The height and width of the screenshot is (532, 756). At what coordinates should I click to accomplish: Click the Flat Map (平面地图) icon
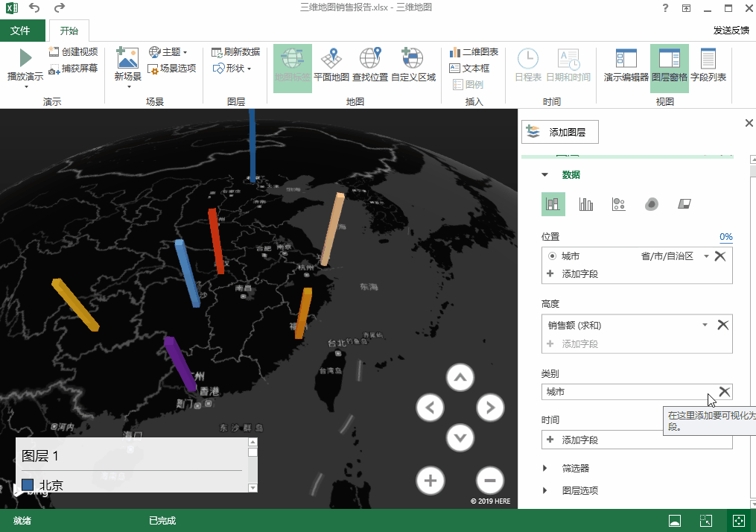coord(331,66)
